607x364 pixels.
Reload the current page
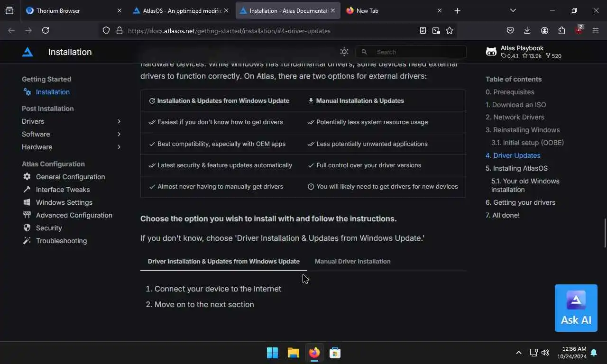[x=46, y=30]
